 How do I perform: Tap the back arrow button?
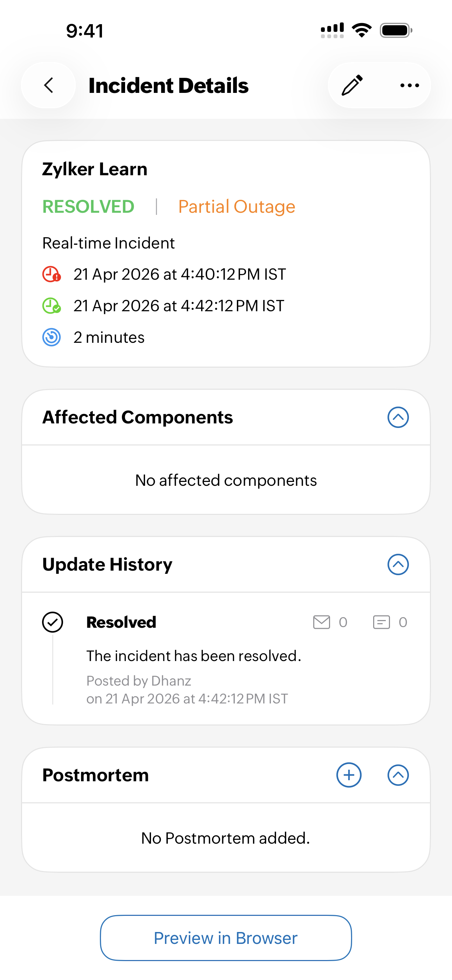[x=49, y=85]
